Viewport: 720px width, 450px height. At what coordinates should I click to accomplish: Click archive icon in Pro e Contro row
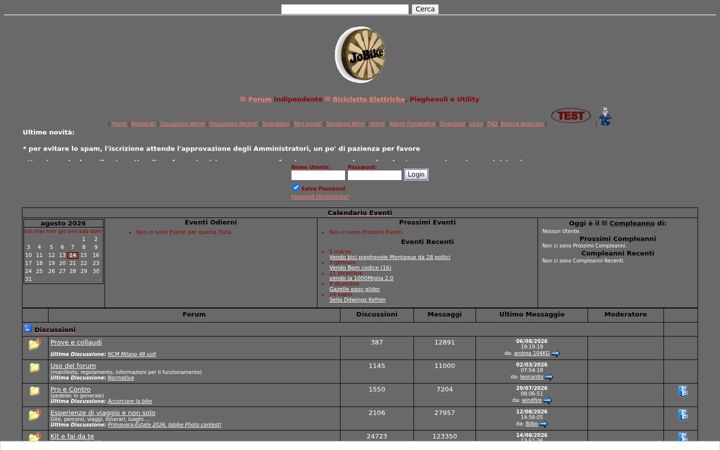pyautogui.click(x=683, y=391)
